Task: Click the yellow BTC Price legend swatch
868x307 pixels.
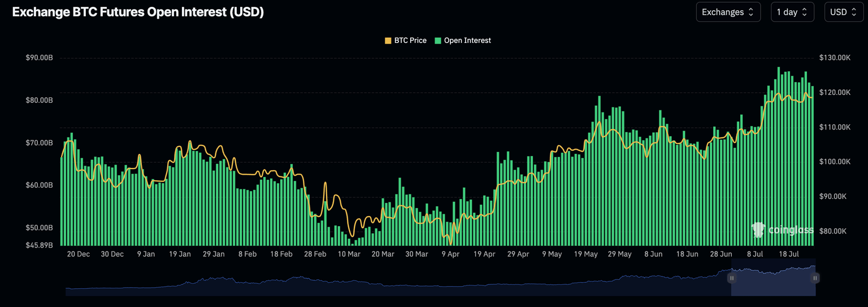Action: pos(388,41)
